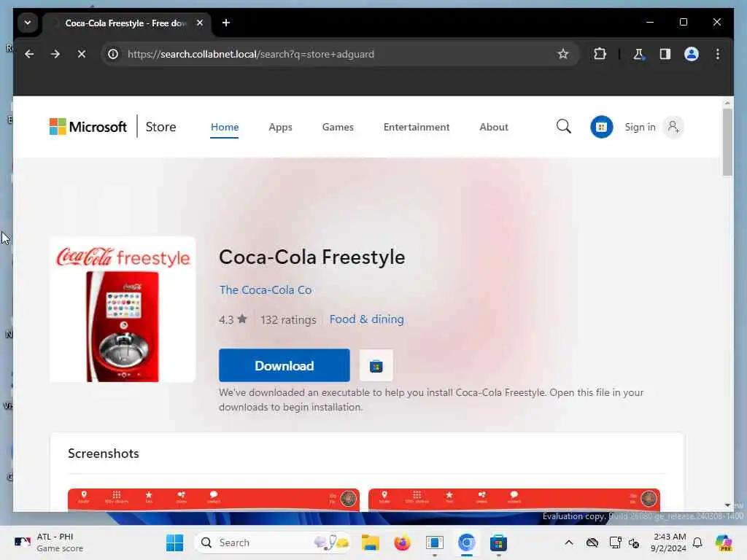Open the blue window taskbar app
The height and width of the screenshot is (560, 747).
[435, 542]
